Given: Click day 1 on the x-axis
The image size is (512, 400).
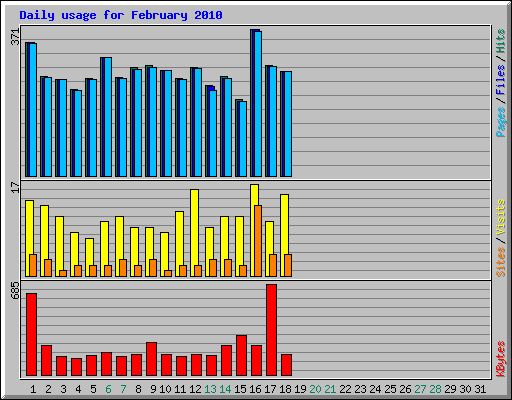Looking at the screenshot, I should (x=33, y=389).
